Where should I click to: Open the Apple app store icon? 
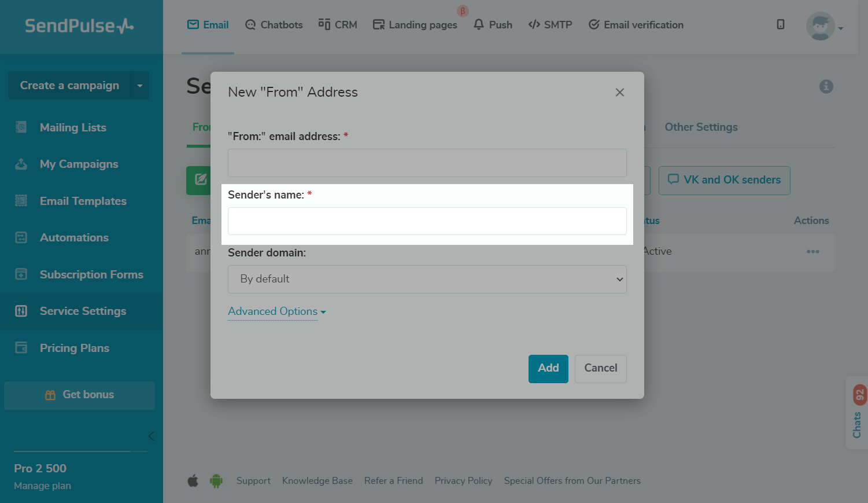(193, 481)
